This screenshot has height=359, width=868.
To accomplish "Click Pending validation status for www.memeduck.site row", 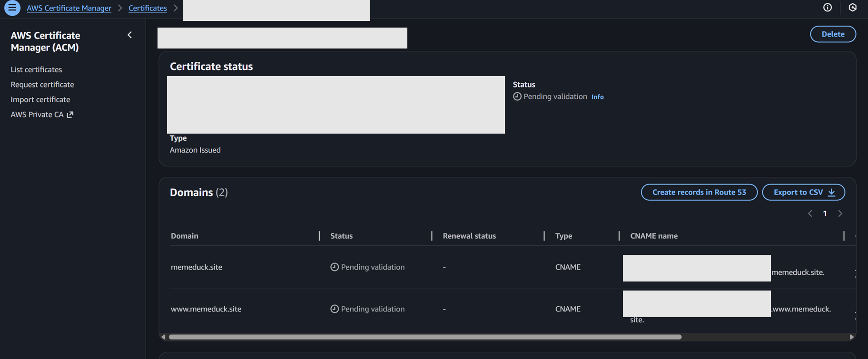I will click(x=367, y=309).
